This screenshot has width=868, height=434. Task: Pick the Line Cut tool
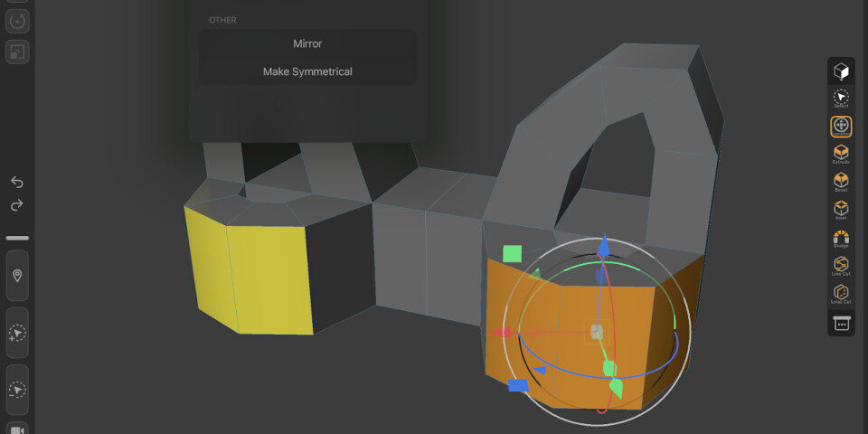point(841,266)
